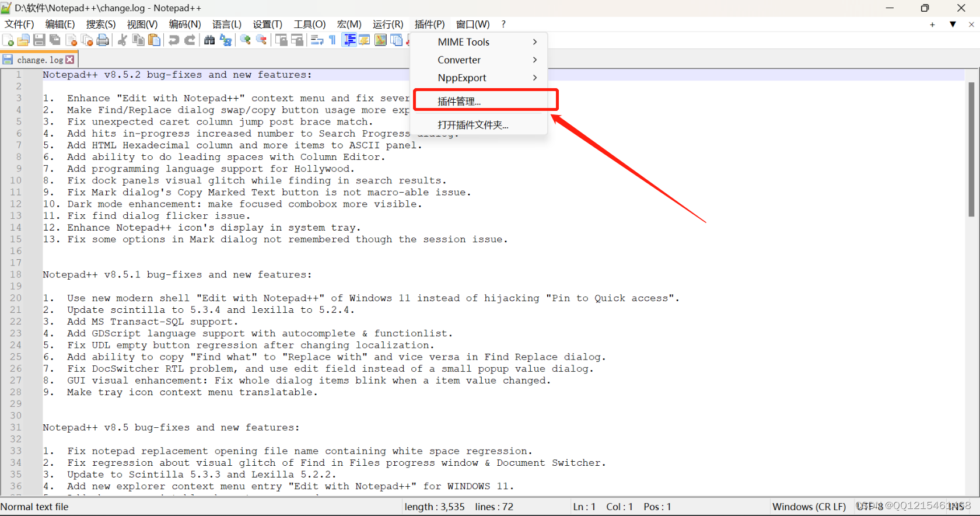
Task: Open the 文件(F) menu
Action: tap(19, 24)
